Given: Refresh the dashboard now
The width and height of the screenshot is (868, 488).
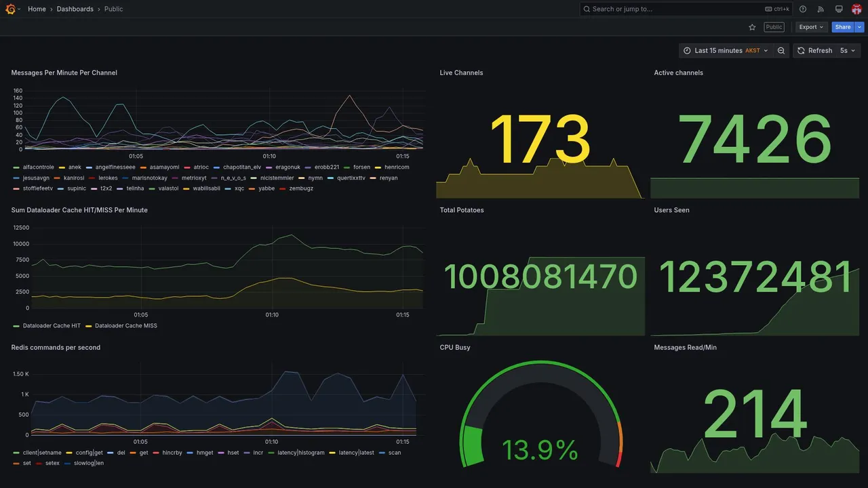Looking at the screenshot, I should point(814,51).
